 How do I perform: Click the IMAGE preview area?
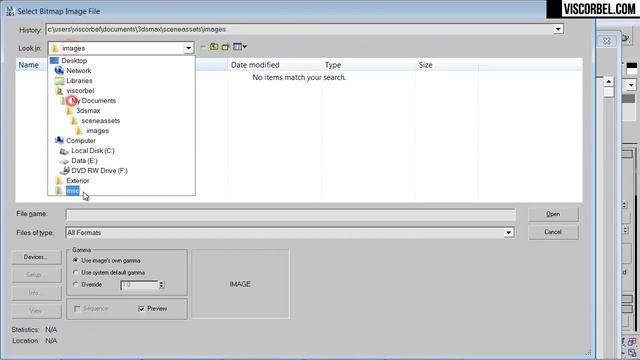[x=240, y=284]
